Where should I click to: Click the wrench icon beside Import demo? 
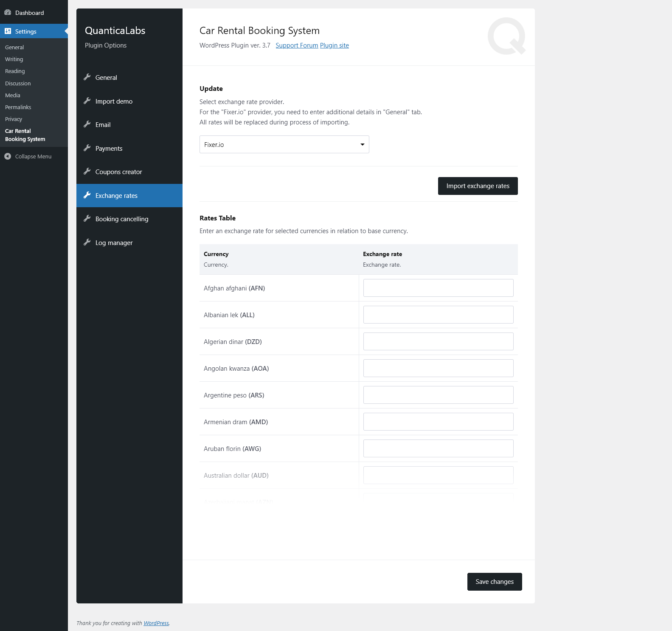(x=87, y=101)
